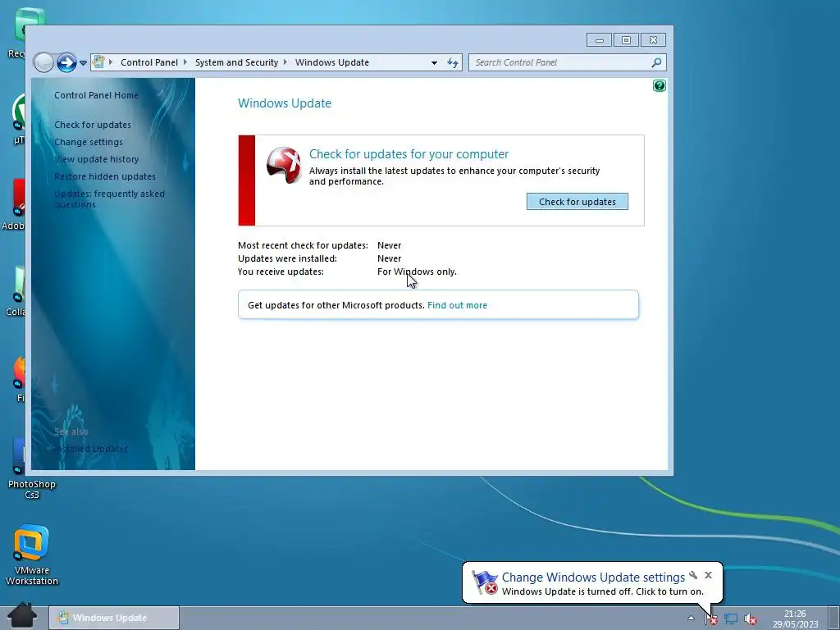Open the address bar history dropdown
Viewport: 840px width, 630px height.
pyautogui.click(x=434, y=62)
